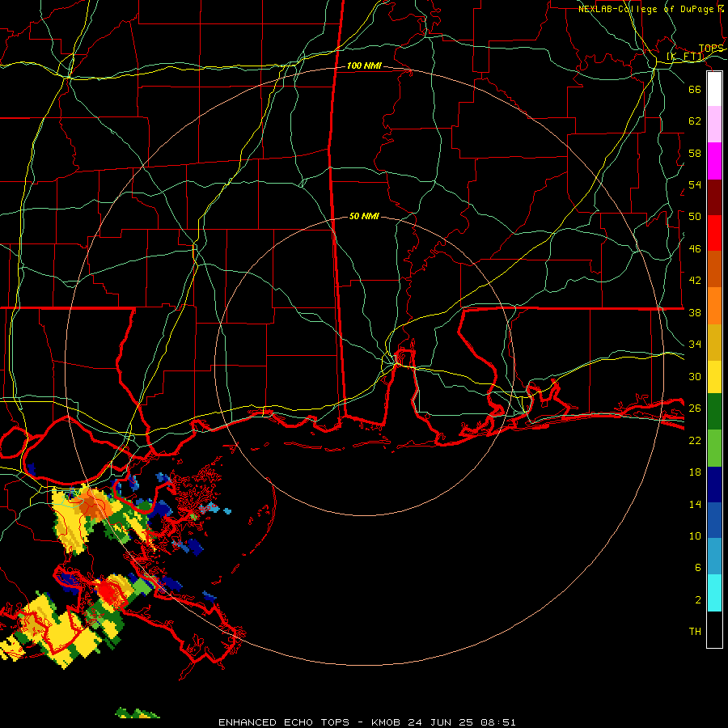
Task: Select the dark red legend swatch
Action: [714, 197]
